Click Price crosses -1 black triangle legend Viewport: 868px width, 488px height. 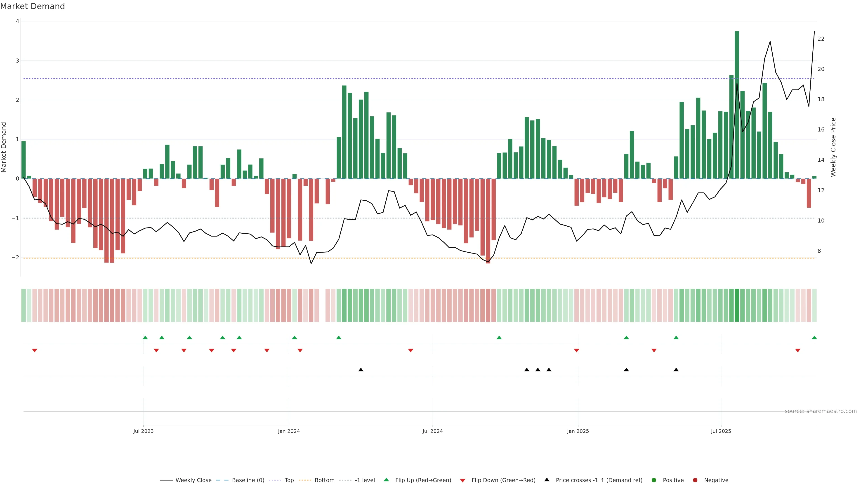(x=547, y=480)
